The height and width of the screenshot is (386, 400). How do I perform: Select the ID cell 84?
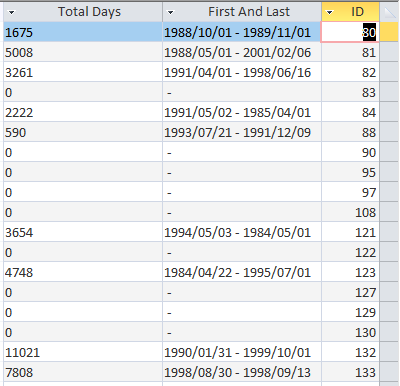pos(350,112)
